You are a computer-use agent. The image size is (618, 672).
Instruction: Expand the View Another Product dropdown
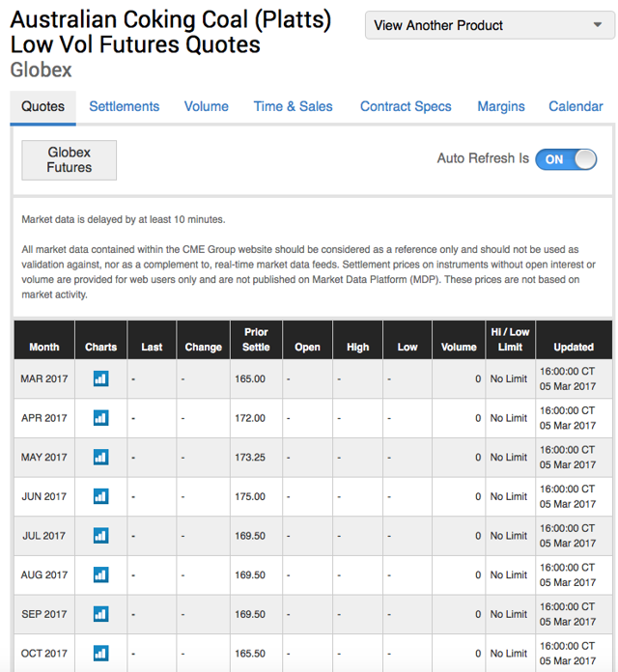[x=490, y=25]
